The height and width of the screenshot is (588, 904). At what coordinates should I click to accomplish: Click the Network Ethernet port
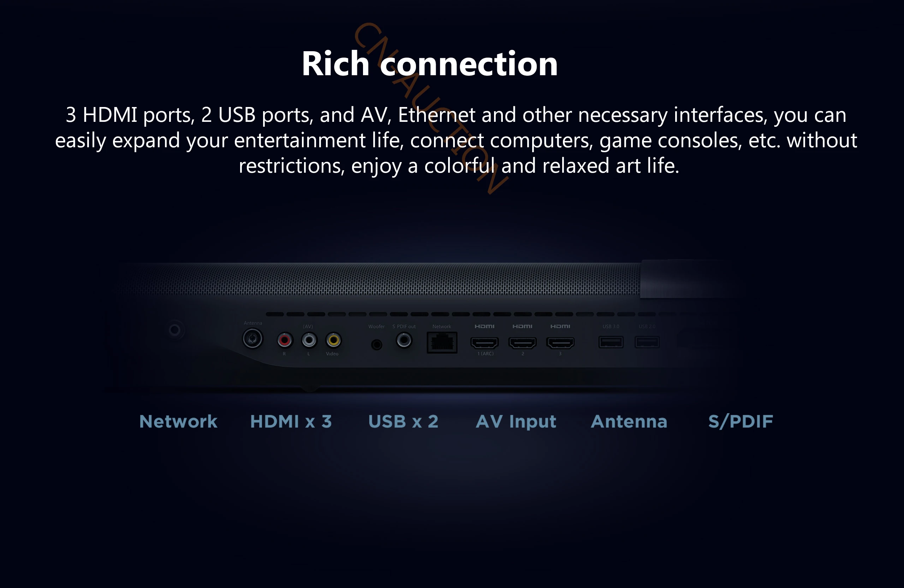(x=442, y=342)
